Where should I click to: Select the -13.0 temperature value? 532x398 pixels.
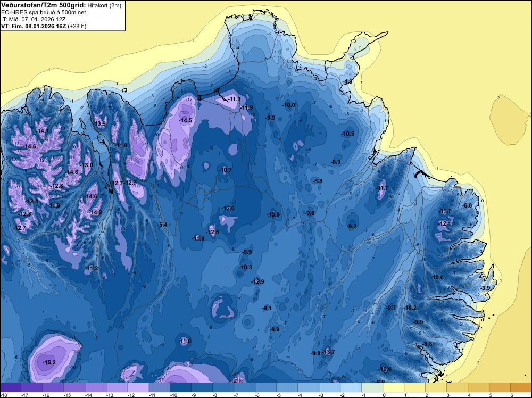86,165
